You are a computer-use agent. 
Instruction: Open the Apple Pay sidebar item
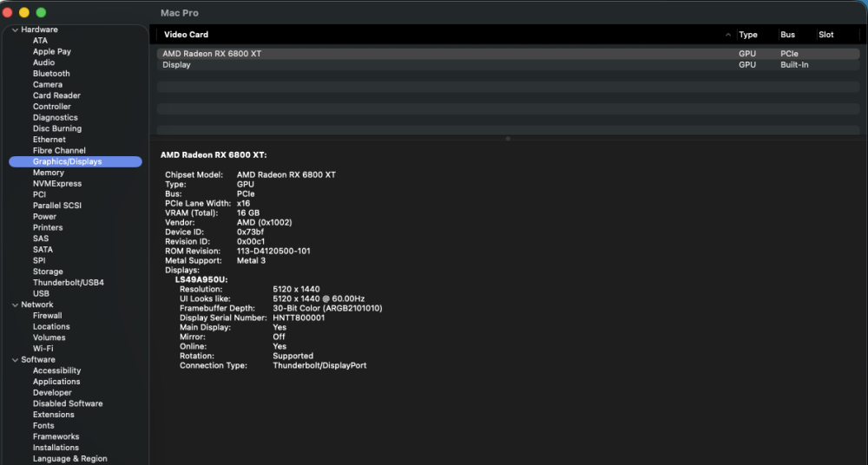coord(51,51)
